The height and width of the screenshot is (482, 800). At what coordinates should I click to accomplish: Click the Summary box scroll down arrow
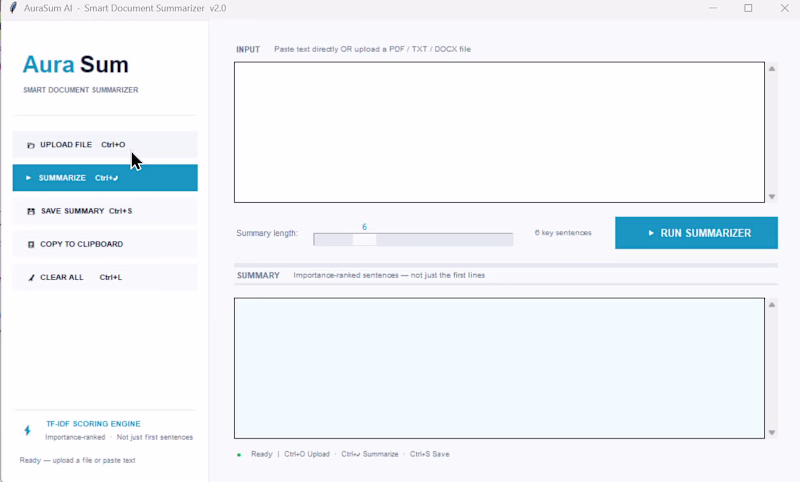point(772,433)
